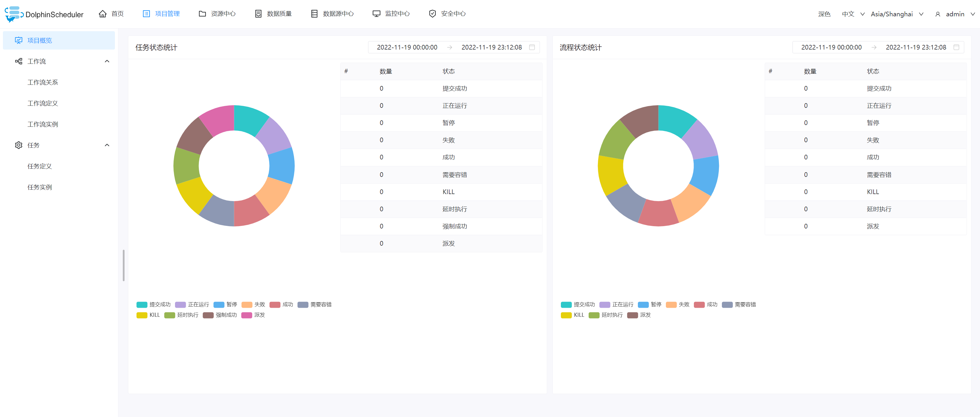Toggle 正在运行 legend in process chart

[x=616, y=305]
